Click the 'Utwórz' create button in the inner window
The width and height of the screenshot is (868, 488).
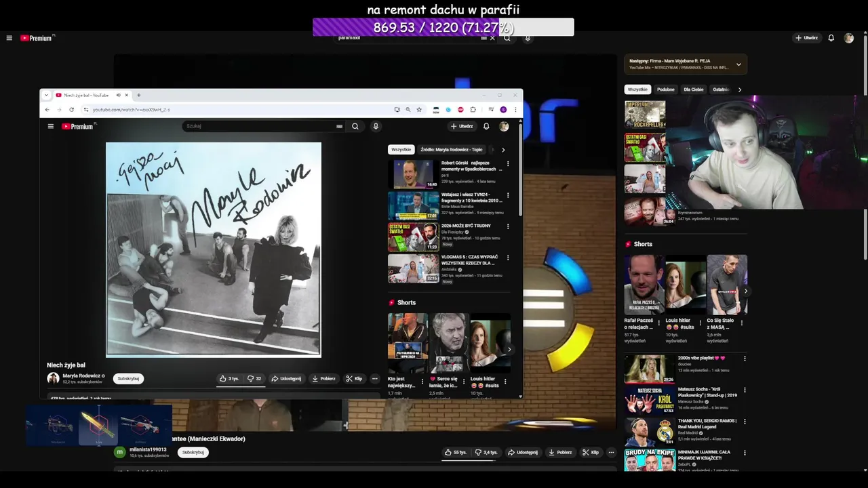[x=462, y=126]
